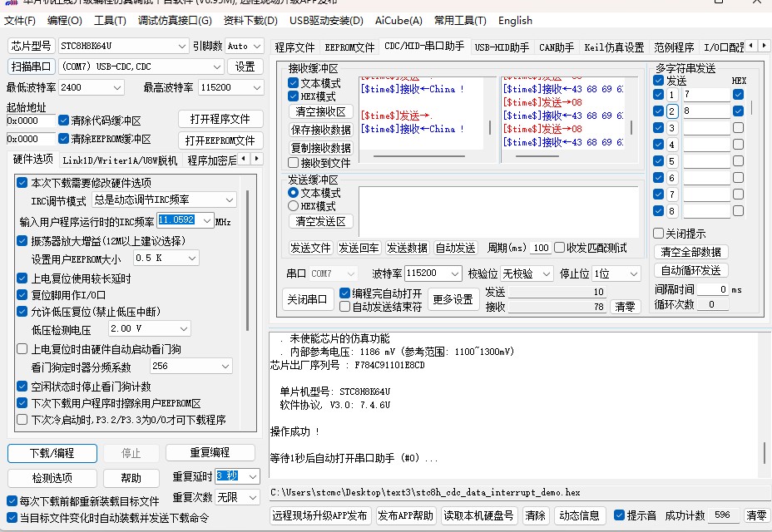
Task: Open the USB-HID助手 tab
Action: [502, 47]
